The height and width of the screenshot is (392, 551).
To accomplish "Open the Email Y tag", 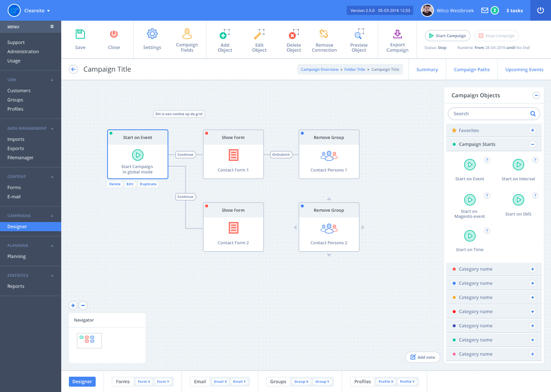I will click(x=240, y=382).
